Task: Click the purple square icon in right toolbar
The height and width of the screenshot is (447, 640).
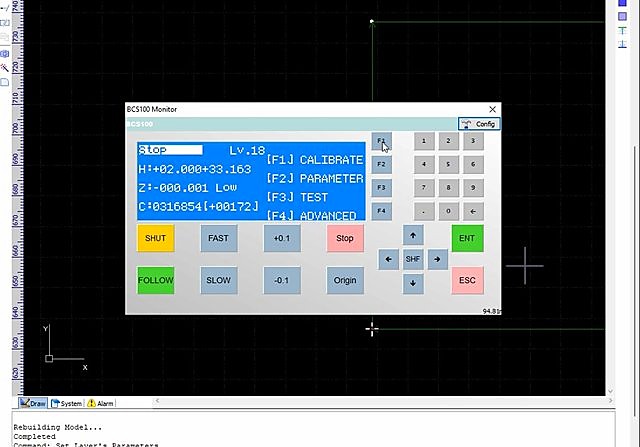Action: pos(622,16)
